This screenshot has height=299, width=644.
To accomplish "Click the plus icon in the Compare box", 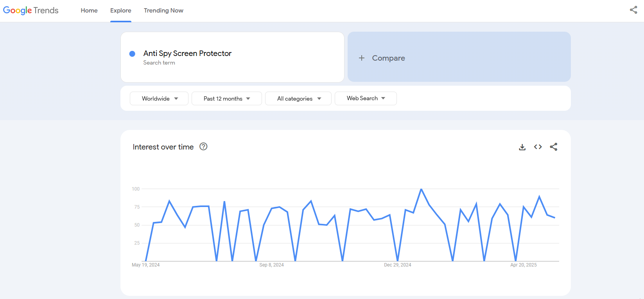I will (x=362, y=58).
